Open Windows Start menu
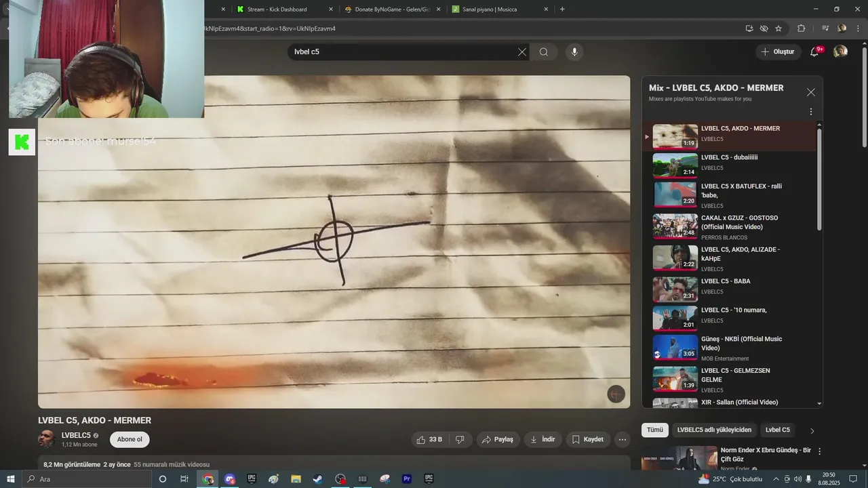 [x=10, y=479]
